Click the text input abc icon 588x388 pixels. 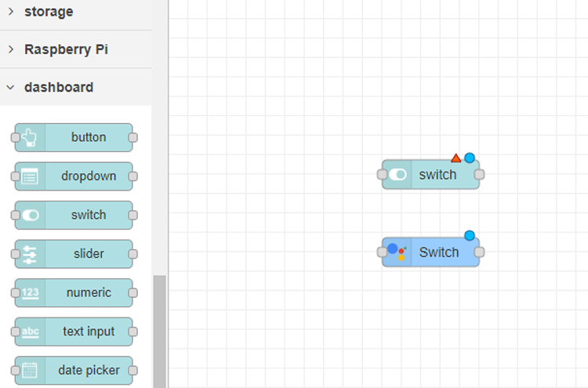click(x=30, y=332)
